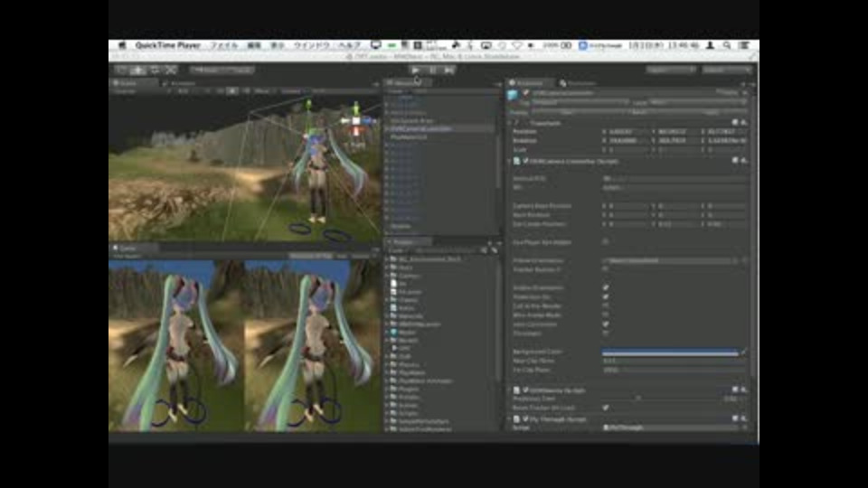Screen dimensions: 868x488
Task: Open the Hierarchy panel options menu
Action: 497,84
